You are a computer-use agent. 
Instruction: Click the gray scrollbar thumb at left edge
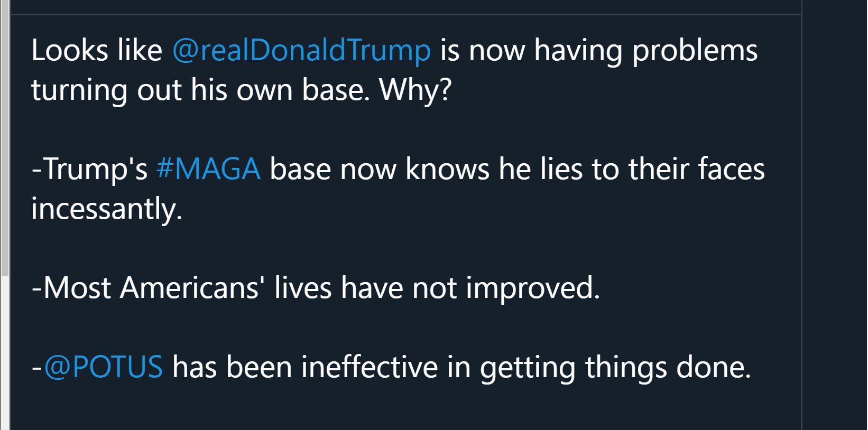[5, 137]
